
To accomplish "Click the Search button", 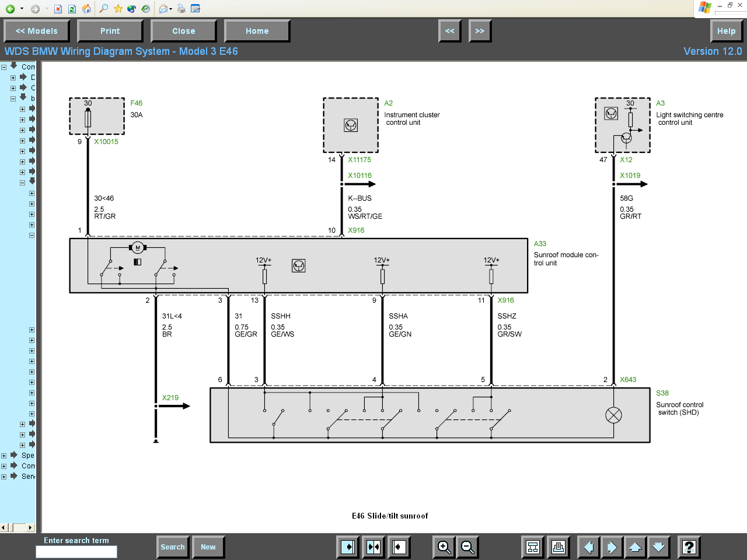I will point(173,547).
